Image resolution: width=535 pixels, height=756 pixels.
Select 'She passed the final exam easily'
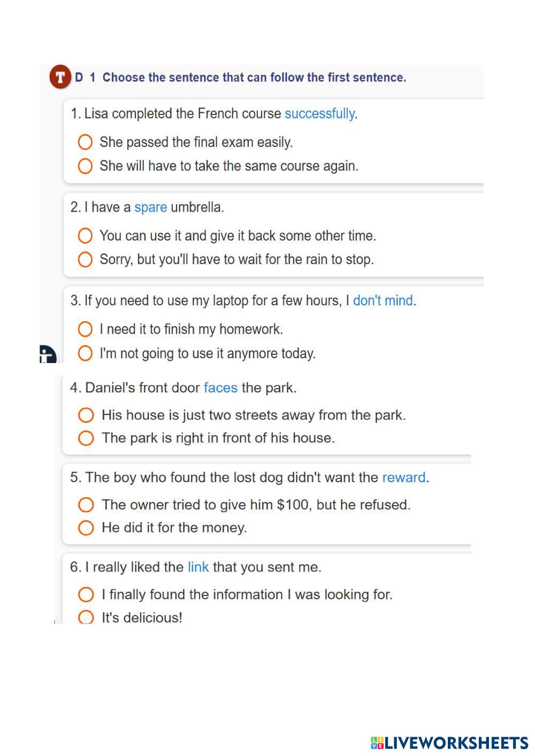(85, 142)
